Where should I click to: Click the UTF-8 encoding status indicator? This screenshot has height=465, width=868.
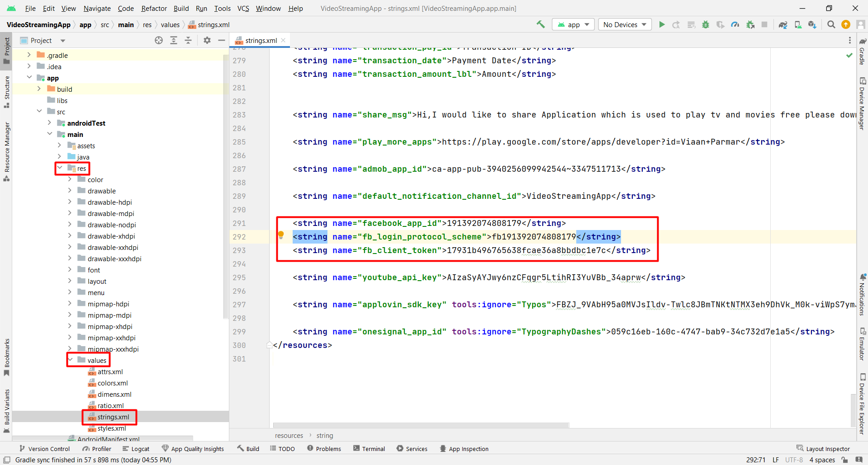click(x=794, y=460)
